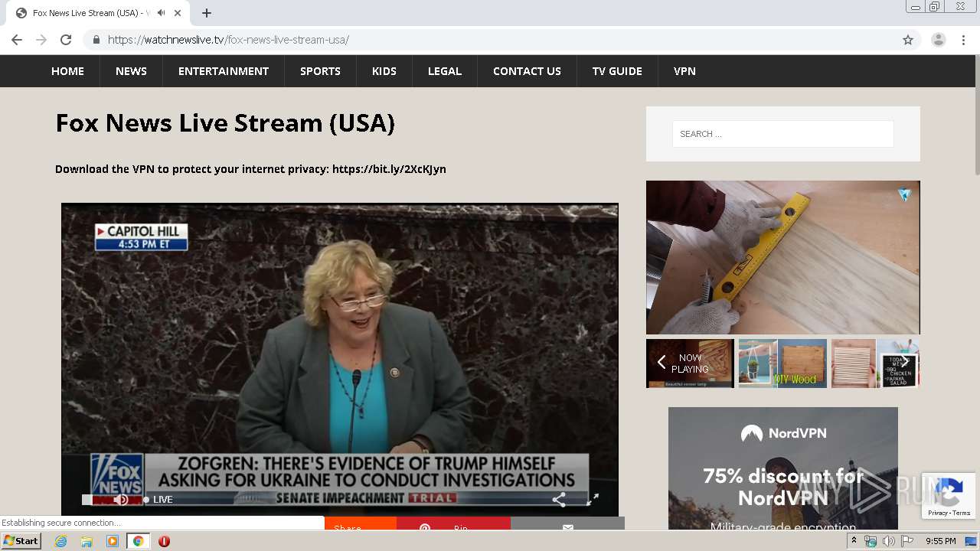Open the Windows Start menu
The height and width of the screenshot is (551, 980).
pos(21,541)
